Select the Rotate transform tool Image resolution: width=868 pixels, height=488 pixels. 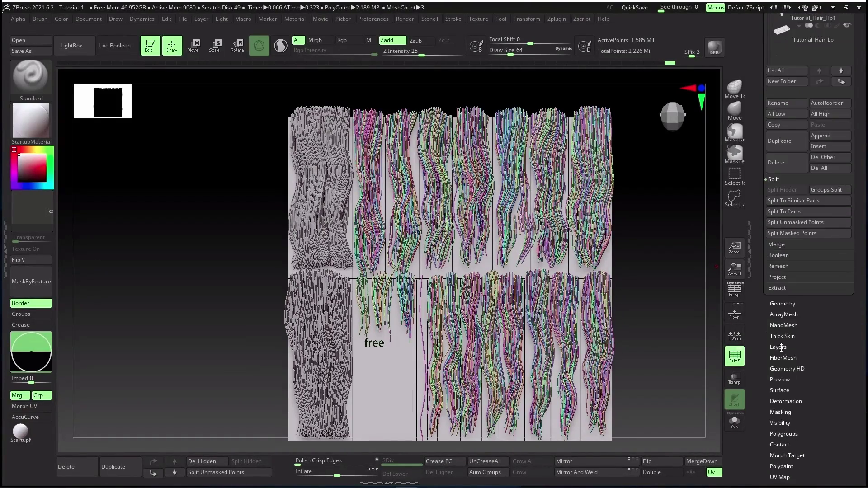(x=237, y=46)
